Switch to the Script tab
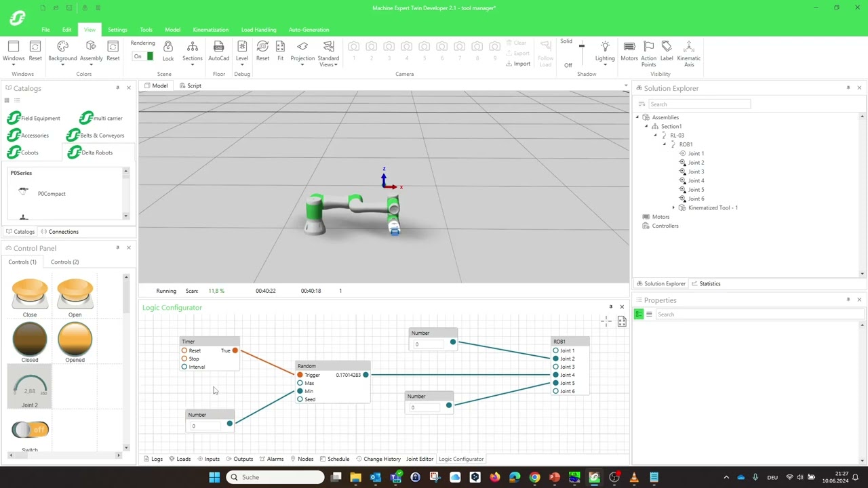 190,85
